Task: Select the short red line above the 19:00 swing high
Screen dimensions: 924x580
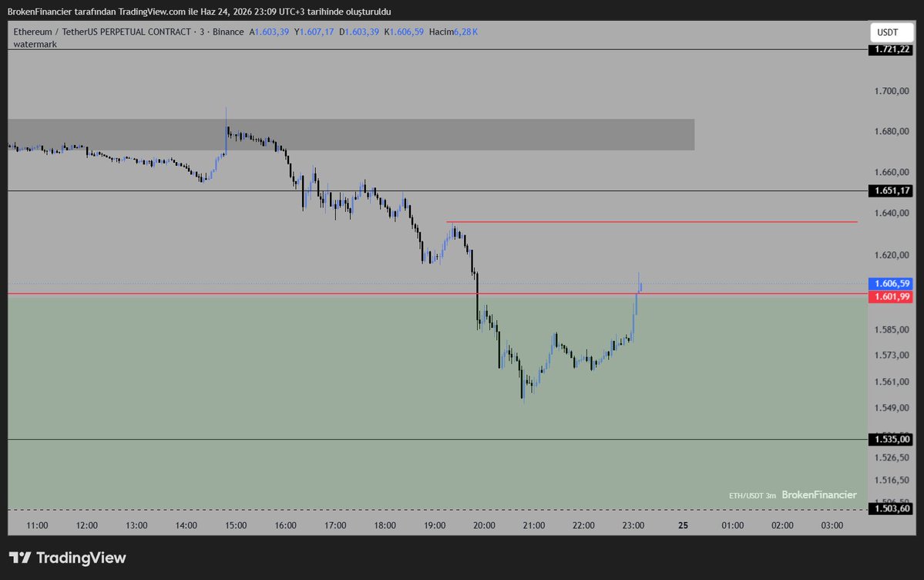Action: [x=652, y=222]
